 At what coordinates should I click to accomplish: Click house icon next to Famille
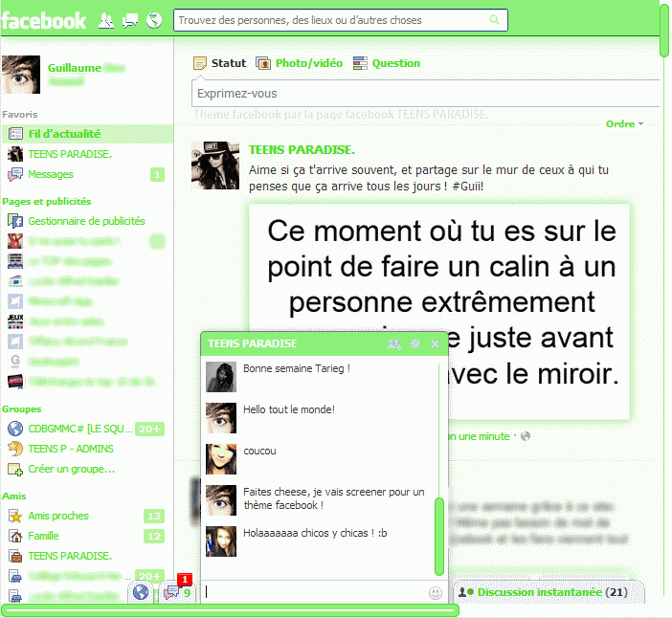15,536
